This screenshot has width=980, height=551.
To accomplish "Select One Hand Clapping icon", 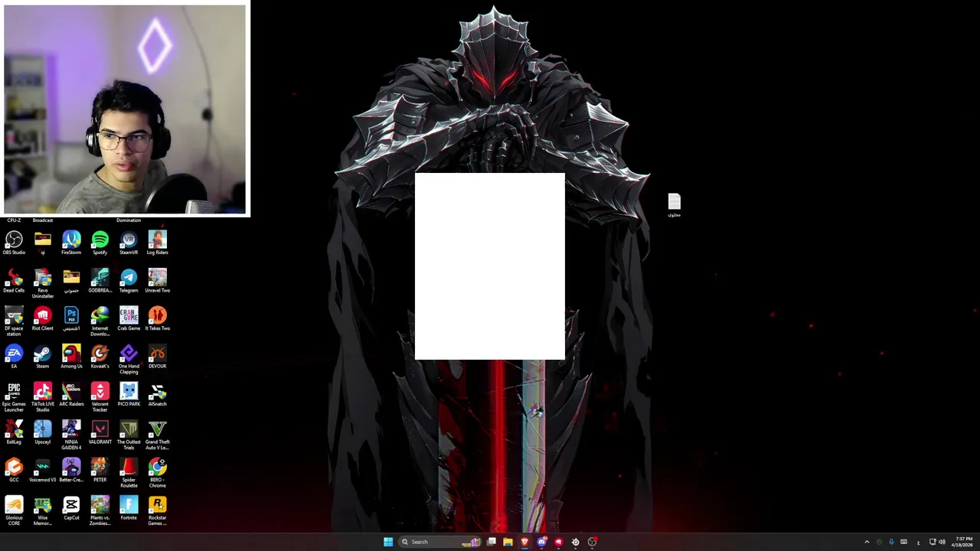I will tap(129, 360).
